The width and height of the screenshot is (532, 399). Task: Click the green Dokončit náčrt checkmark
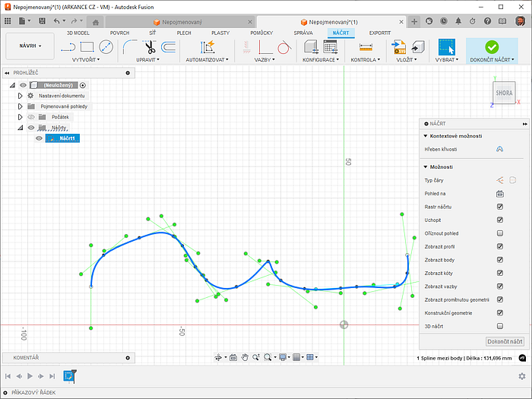pos(491,47)
